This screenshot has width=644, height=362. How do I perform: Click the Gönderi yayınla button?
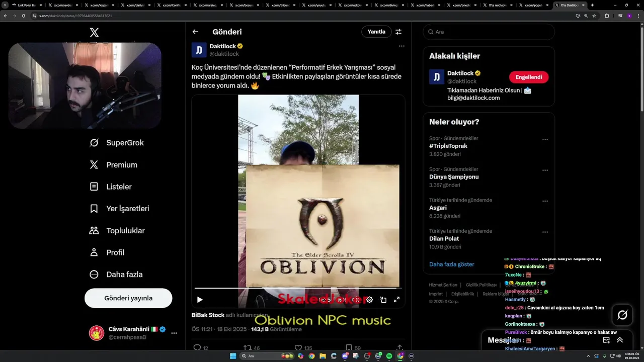point(128,298)
